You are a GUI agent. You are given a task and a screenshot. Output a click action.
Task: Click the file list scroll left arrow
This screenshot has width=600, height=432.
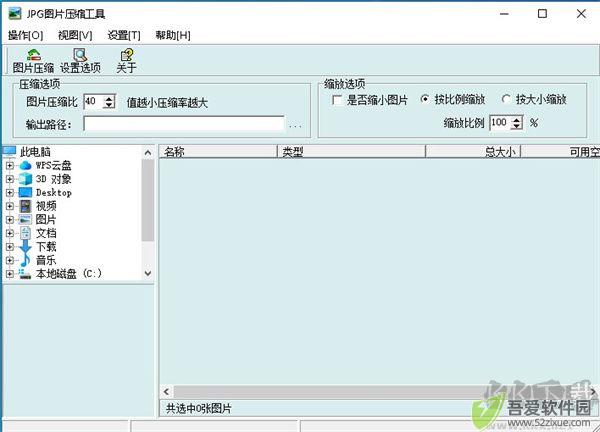(x=166, y=392)
